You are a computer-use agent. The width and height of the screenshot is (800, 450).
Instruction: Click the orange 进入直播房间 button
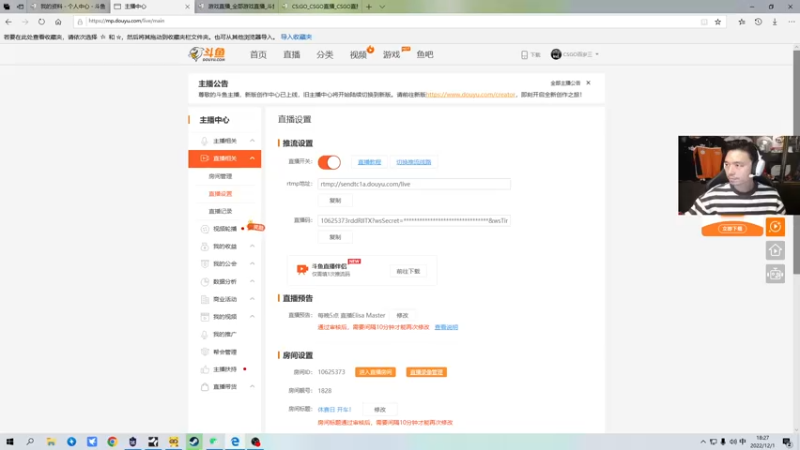[x=376, y=372]
